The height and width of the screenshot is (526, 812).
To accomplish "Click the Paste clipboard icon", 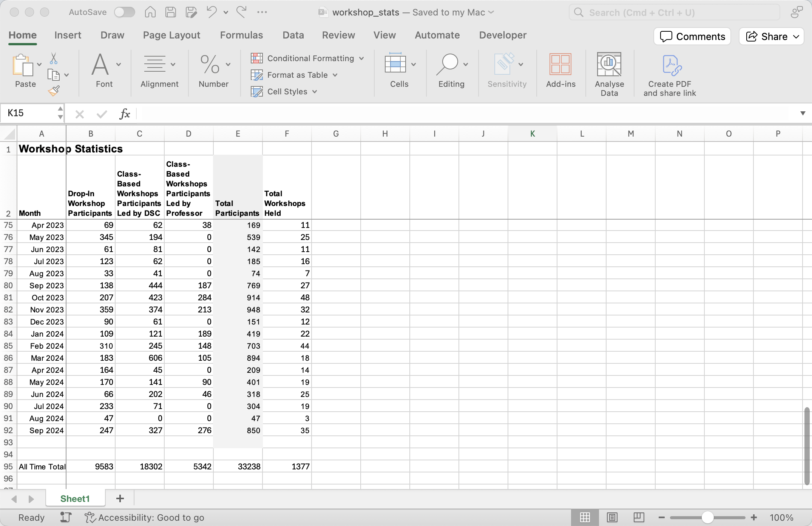I will (x=23, y=65).
